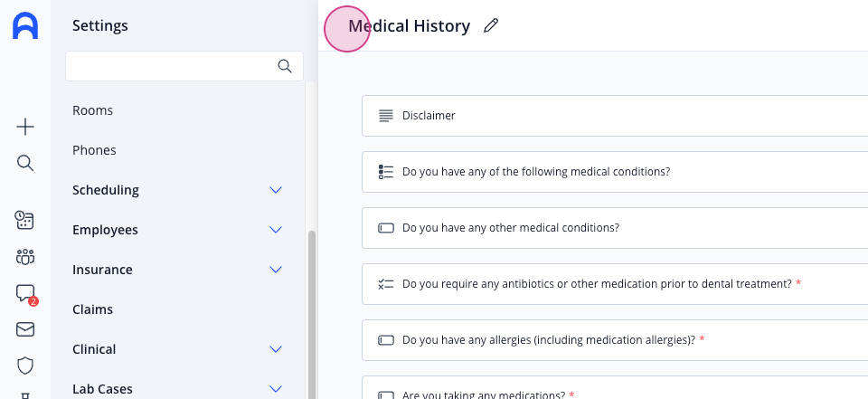Open the shield icon in left rail
This screenshot has width=868, height=399.
click(25, 366)
